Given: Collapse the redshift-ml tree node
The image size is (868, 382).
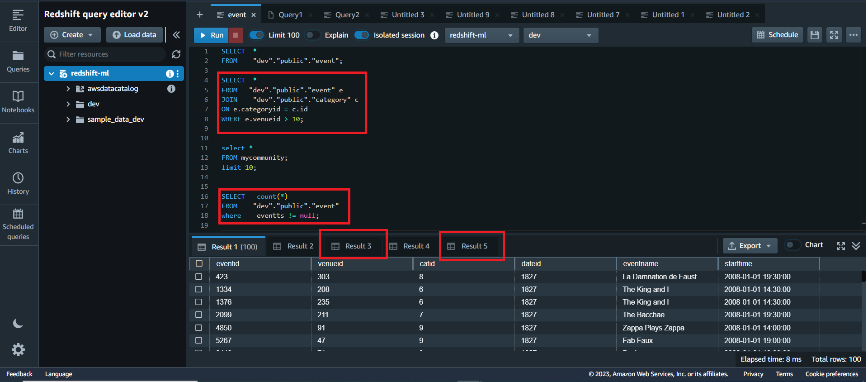Looking at the screenshot, I should click(x=52, y=73).
